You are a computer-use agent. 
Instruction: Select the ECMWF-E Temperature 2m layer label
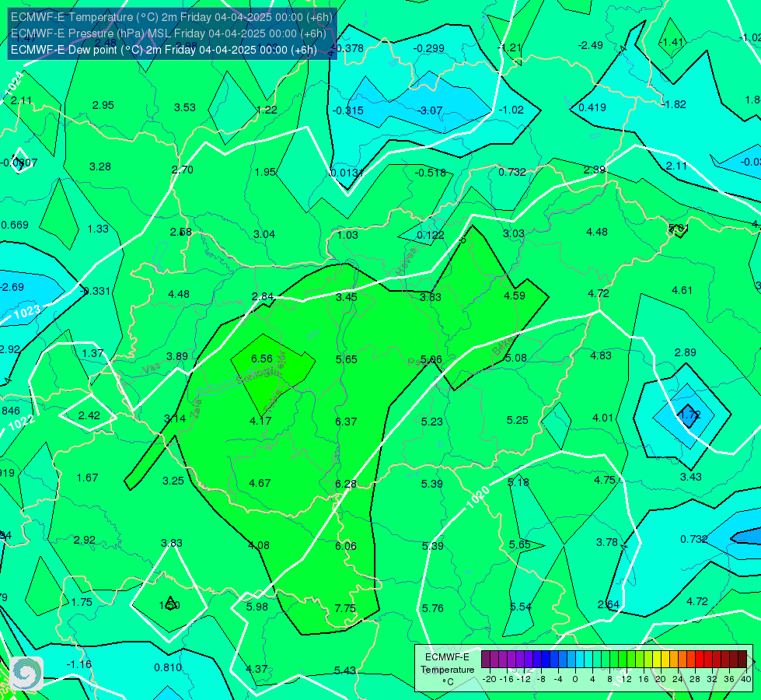(172, 17)
